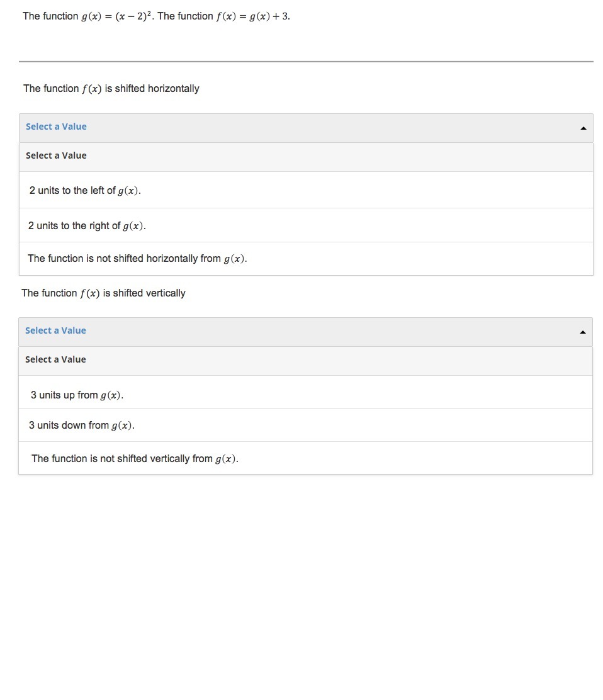Pick 'The function is not shifted vertically' option

click(x=135, y=459)
